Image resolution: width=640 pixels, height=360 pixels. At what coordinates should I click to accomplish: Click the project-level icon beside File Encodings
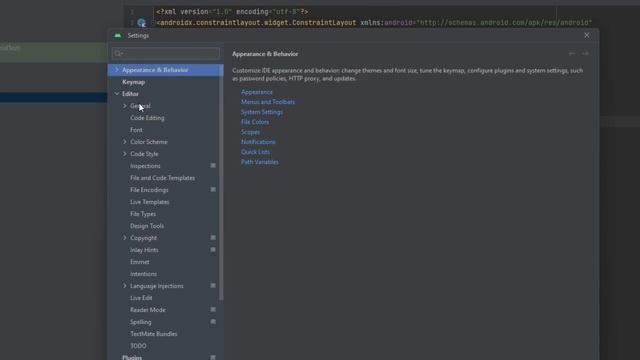[213, 190]
